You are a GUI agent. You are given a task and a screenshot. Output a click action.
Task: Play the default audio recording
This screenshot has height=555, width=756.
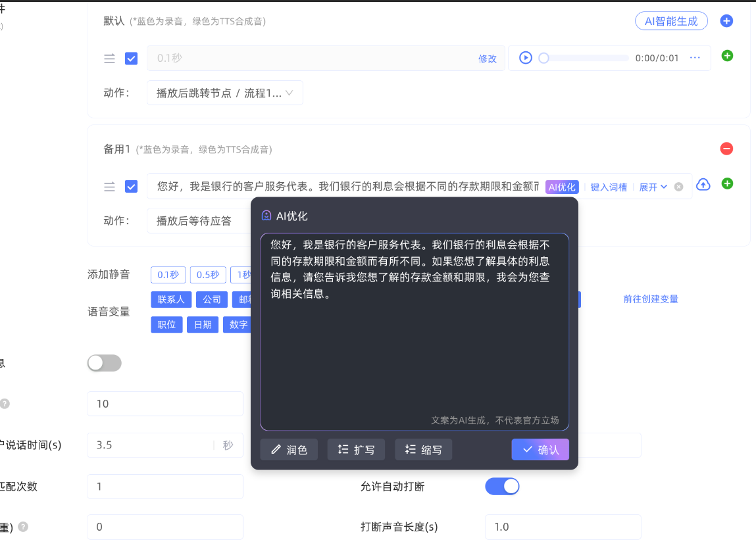[525, 58]
